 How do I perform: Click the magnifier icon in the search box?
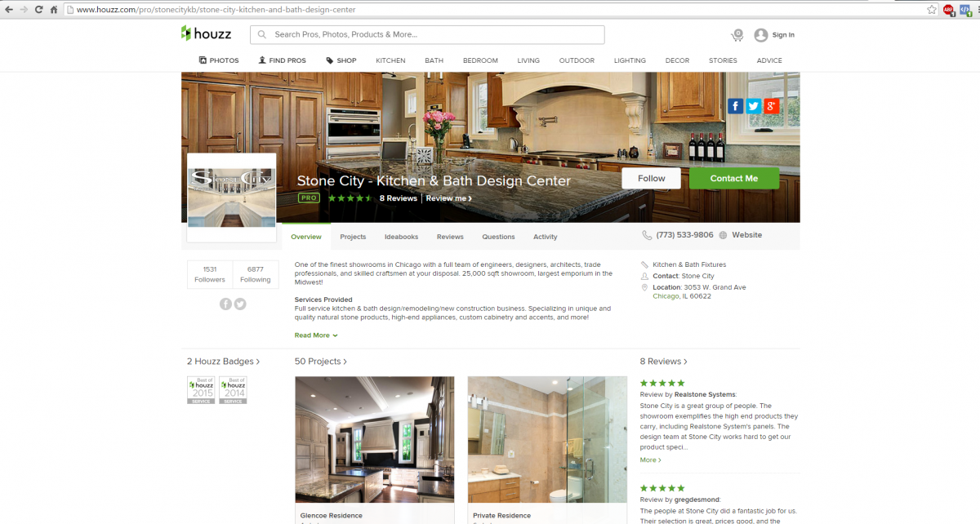263,34
